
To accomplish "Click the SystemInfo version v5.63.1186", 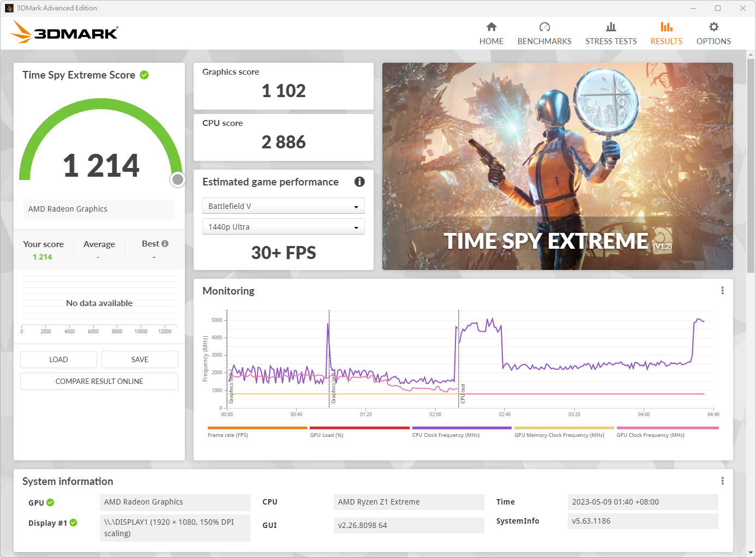I will click(643, 521).
